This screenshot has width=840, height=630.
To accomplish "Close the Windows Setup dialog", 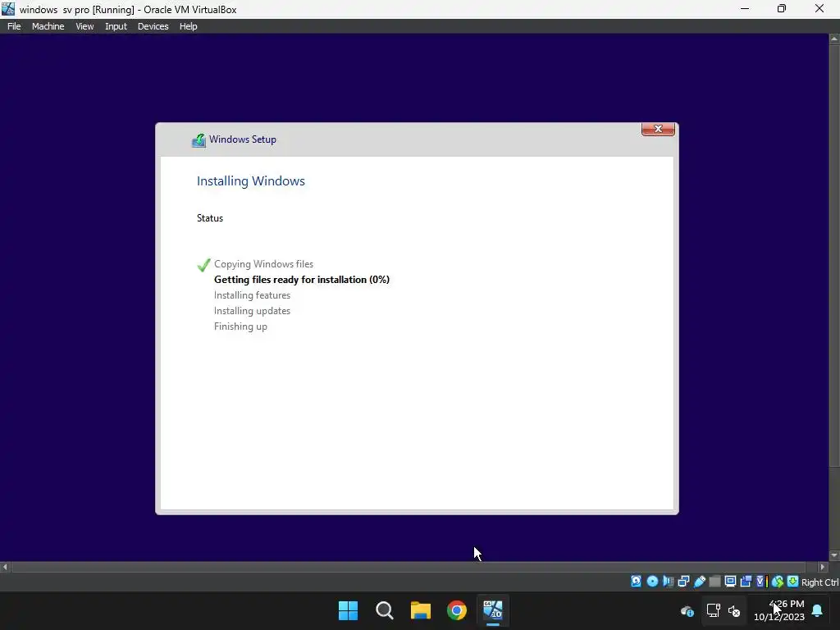I will 658,129.
